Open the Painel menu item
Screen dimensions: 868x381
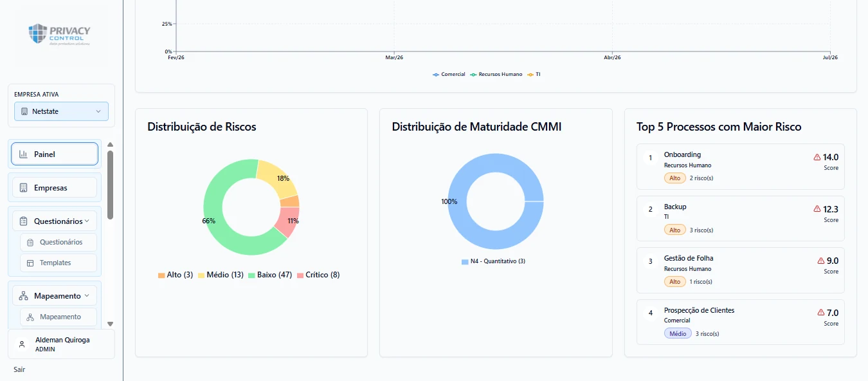pyautogui.click(x=55, y=154)
